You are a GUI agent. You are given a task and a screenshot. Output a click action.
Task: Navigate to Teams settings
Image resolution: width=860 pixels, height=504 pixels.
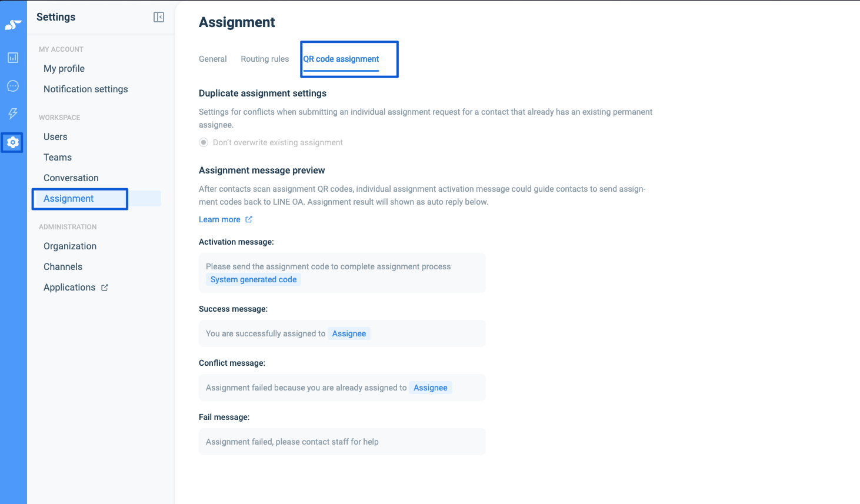(x=58, y=157)
